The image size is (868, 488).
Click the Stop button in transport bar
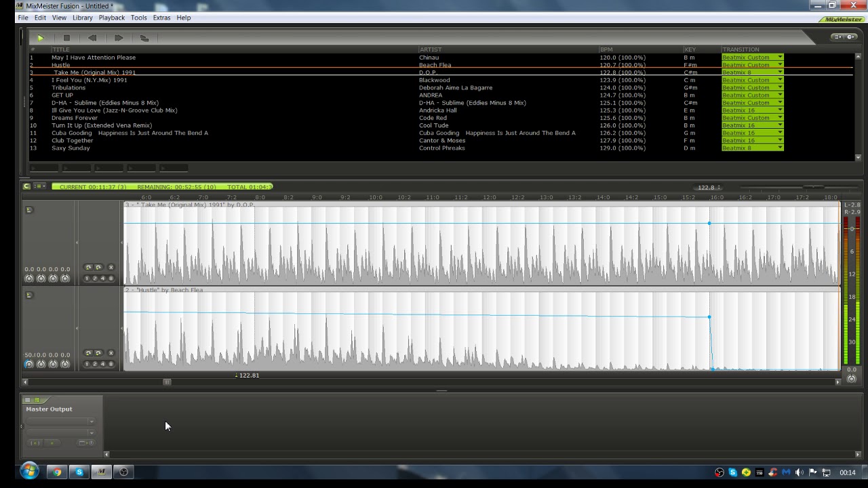(66, 38)
